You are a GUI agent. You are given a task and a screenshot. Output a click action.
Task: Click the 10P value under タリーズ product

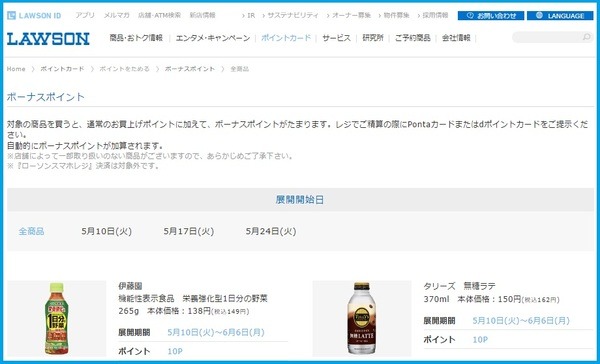(x=480, y=340)
